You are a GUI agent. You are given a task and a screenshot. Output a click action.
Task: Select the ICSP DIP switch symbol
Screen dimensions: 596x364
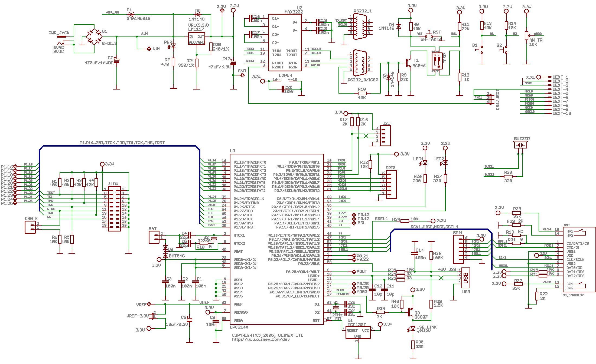(x=437, y=61)
